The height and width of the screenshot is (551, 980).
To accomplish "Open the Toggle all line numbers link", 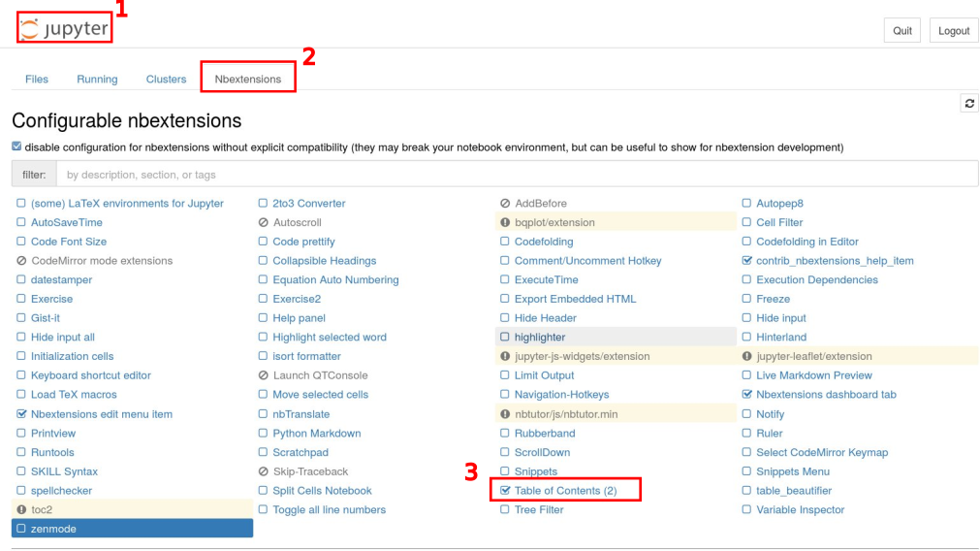I will point(329,509).
